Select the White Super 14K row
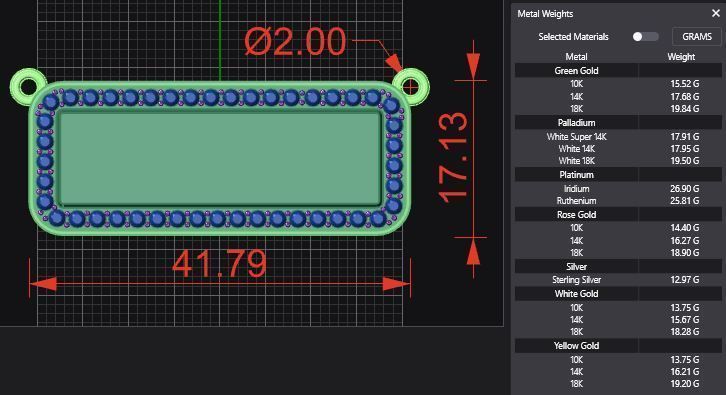This screenshot has height=395, width=726. pyautogui.click(x=618, y=137)
